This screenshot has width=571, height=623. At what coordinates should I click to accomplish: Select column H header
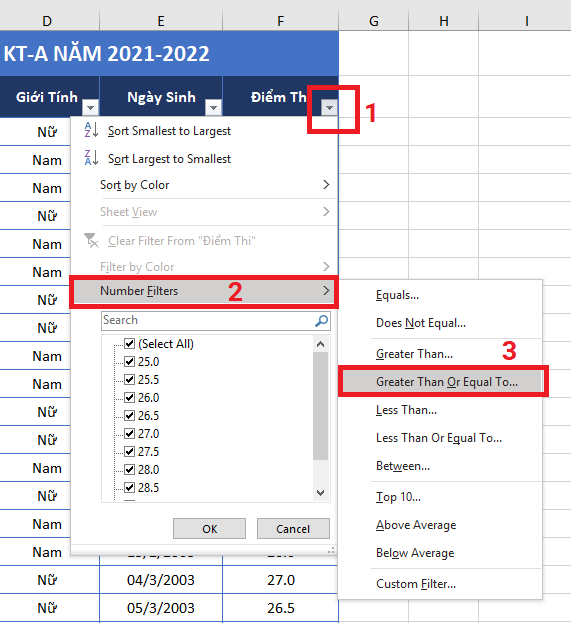click(443, 21)
